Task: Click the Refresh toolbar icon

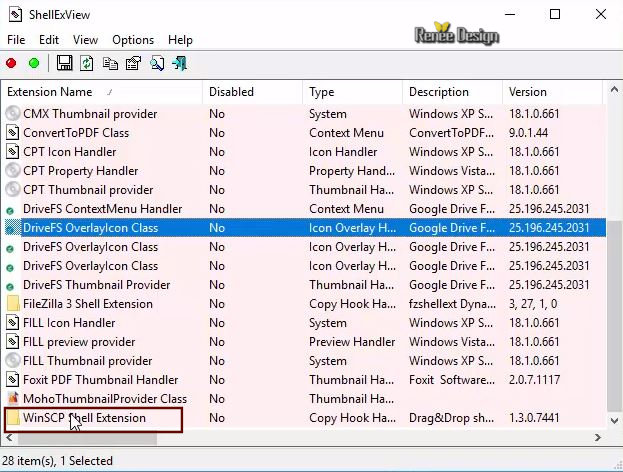Action: click(87, 63)
